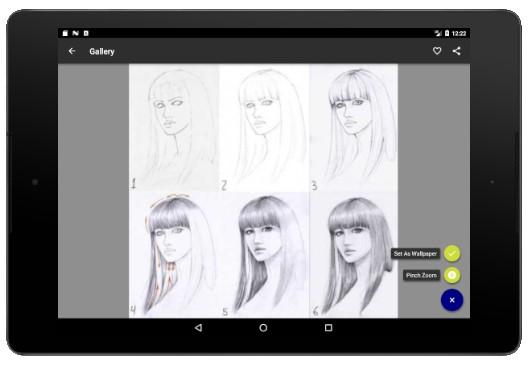528x365 pixels.
Task: Tap the back arrow beside Gallery
Action: pyautogui.click(x=72, y=51)
